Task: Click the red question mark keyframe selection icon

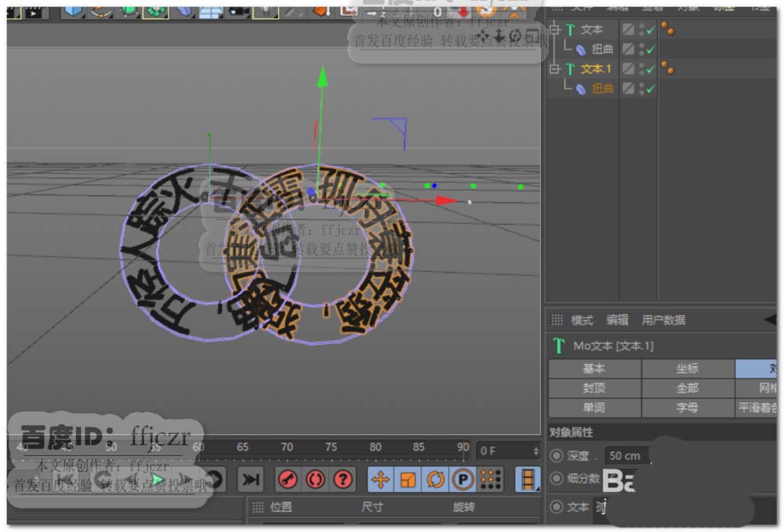Action: click(343, 479)
